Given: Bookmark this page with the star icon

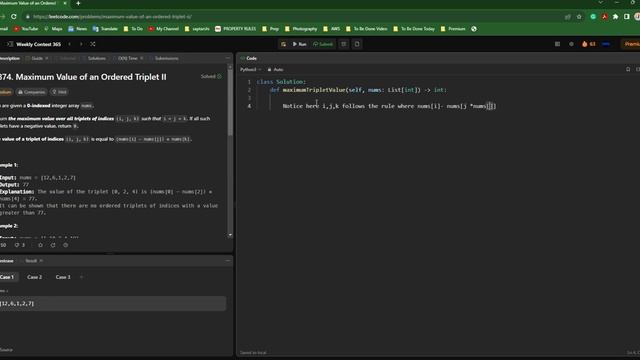Looking at the screenshot, I should 579,17.
